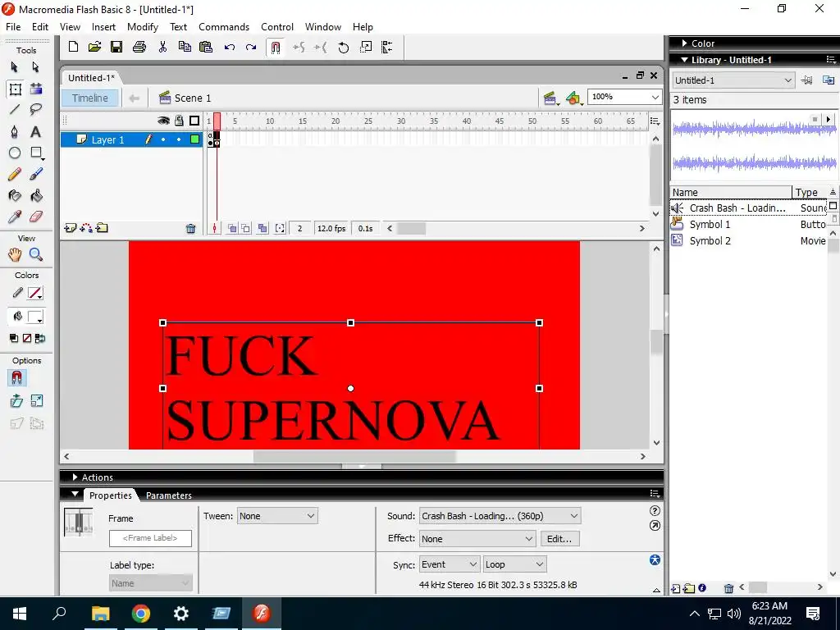Select the Oval tool
This screenshot has height=630, width=840.
(15, 153)
